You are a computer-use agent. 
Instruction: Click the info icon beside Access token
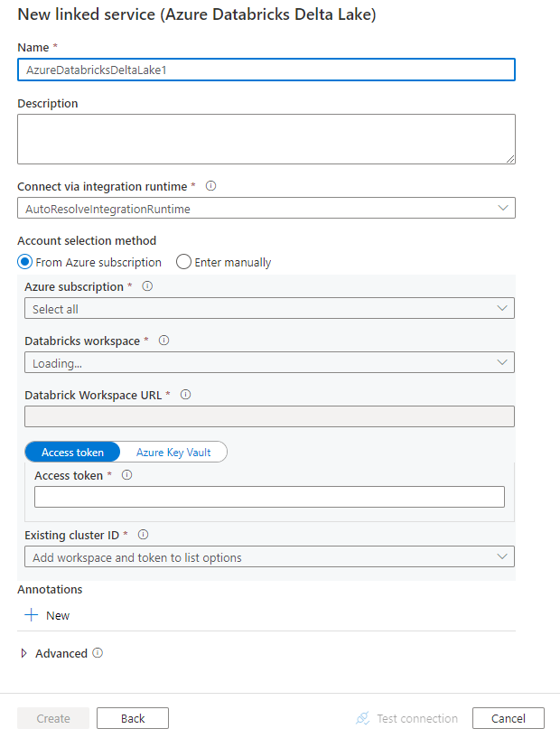click(x=126, y=475)
